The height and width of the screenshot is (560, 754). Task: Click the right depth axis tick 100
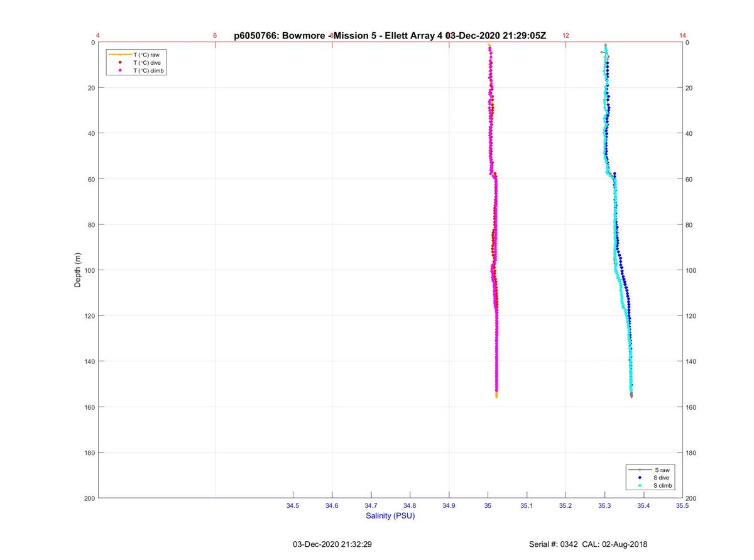coord(691,270)
